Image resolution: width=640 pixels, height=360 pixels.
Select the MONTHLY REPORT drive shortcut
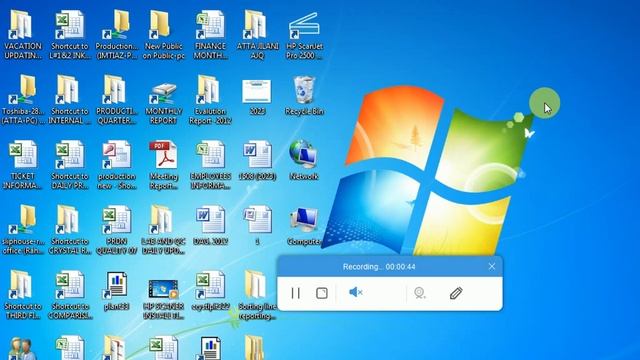click(x=163, y=102)
